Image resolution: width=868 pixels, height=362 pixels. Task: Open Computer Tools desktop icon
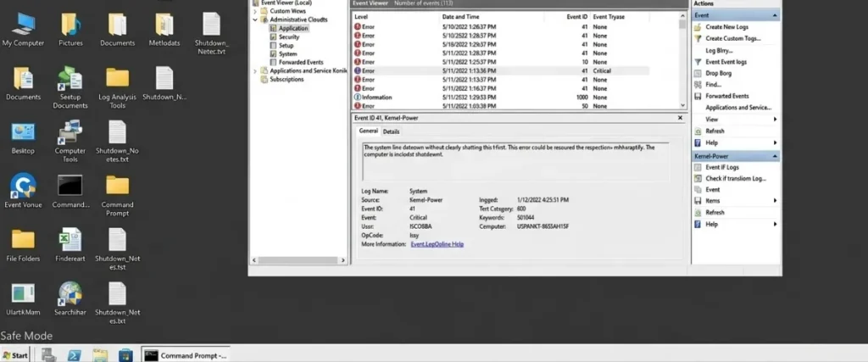click(70, 141)
